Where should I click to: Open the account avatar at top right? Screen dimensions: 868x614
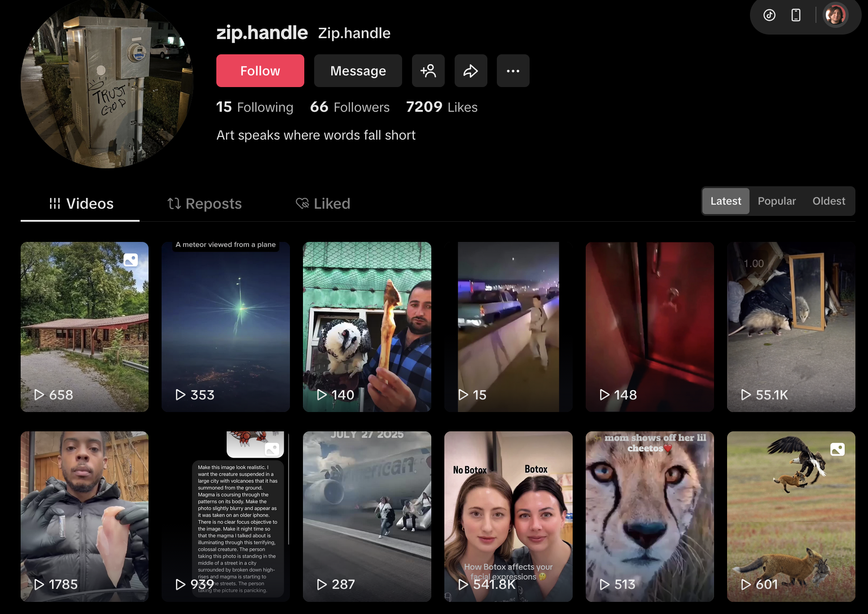click(835, 15)
